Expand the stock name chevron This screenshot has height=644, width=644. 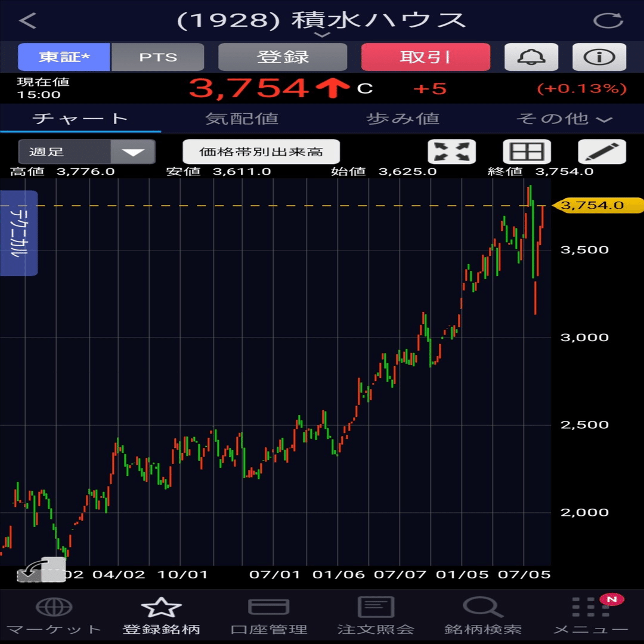tap(322, 35)
